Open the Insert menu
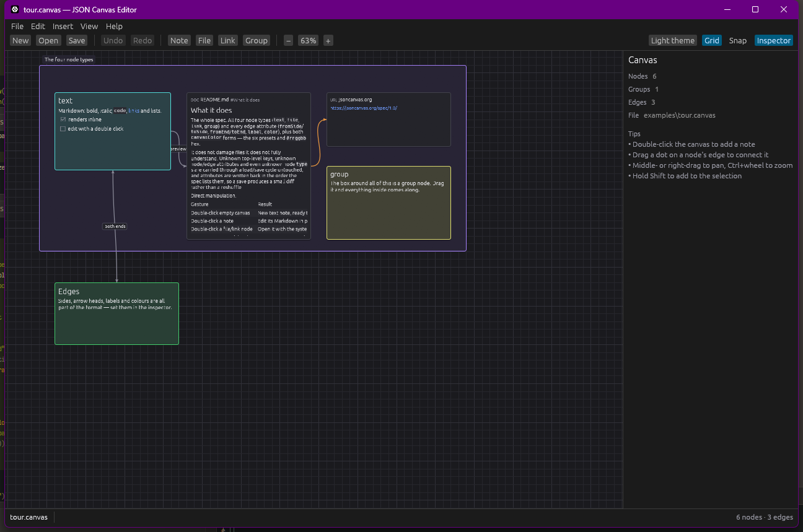 coord(63,26)
